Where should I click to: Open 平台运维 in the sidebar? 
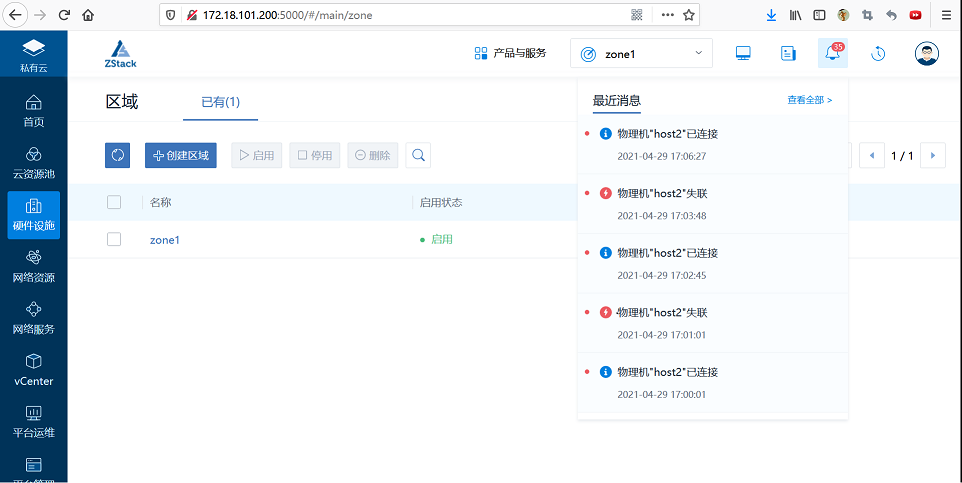[34, 422]
